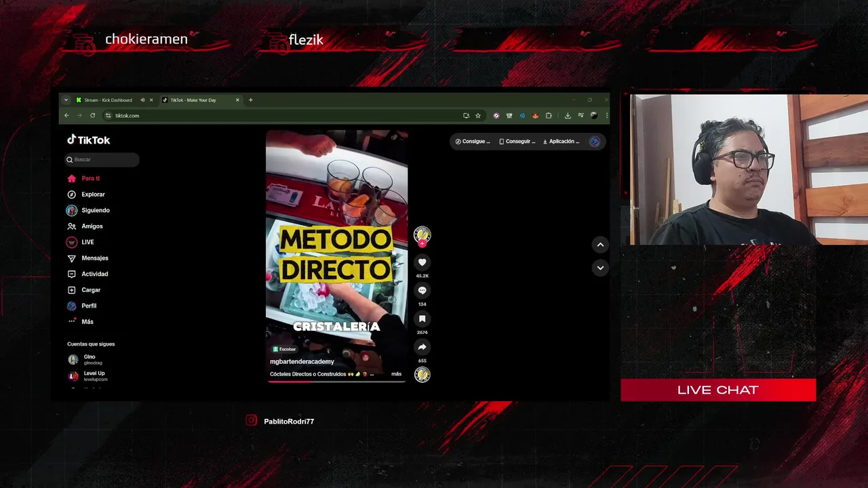868x488 pixels.
Task: Go to next video arrow
Action: coord(600,268)
